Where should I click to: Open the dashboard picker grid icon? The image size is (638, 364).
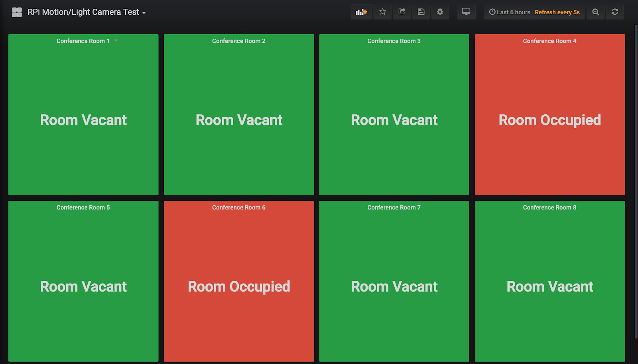(x=17, y=12)
